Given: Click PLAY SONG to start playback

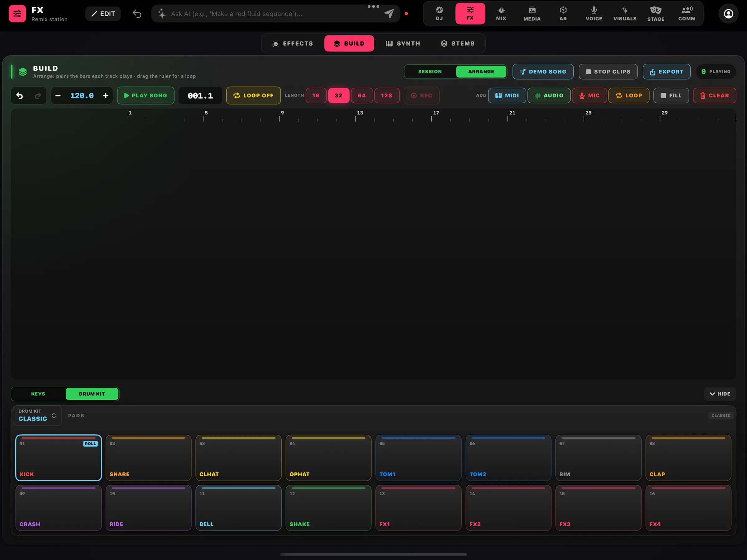Looking at the screenshot, I should 146,96.
